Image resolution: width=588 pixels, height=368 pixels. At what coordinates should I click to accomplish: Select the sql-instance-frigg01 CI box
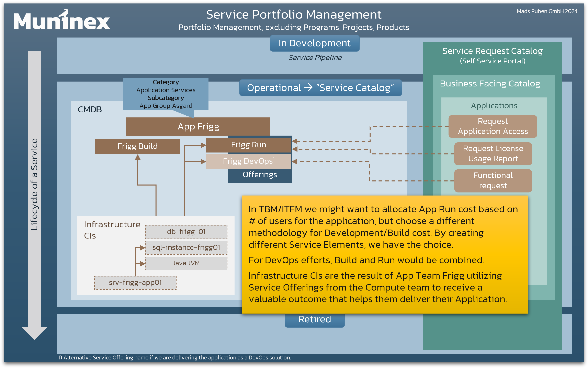point(186,248)
